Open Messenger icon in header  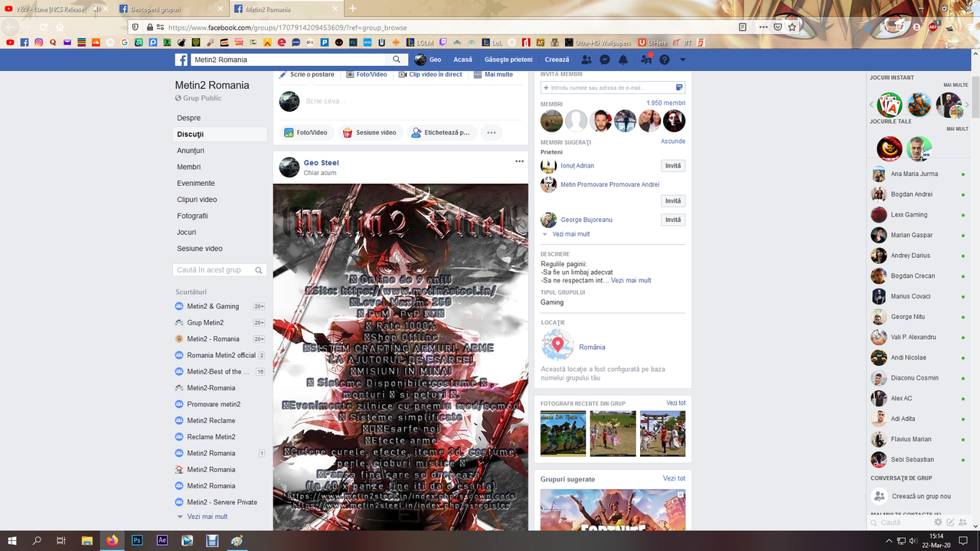coord(604,60)
